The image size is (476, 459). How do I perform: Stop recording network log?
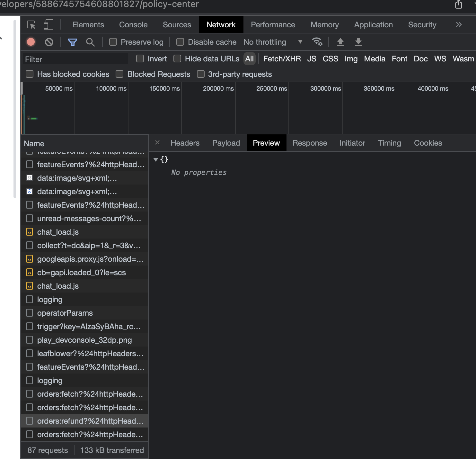31,42
